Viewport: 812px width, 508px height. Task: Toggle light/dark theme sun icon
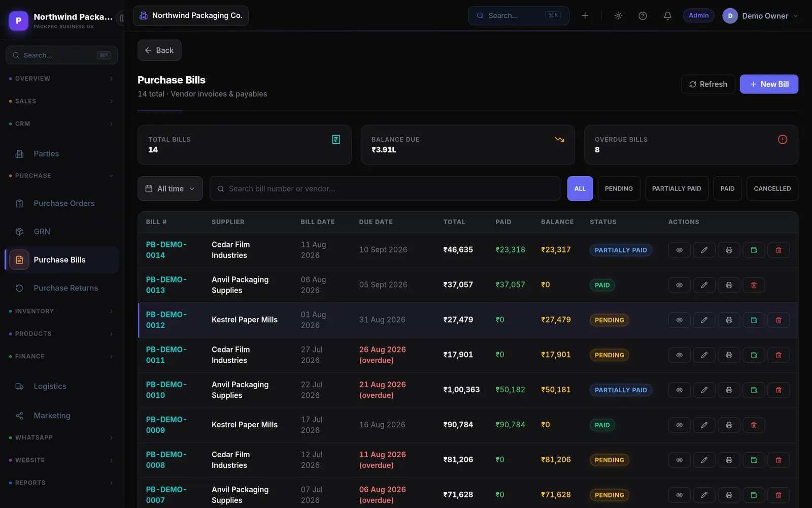tap(618, 16)
